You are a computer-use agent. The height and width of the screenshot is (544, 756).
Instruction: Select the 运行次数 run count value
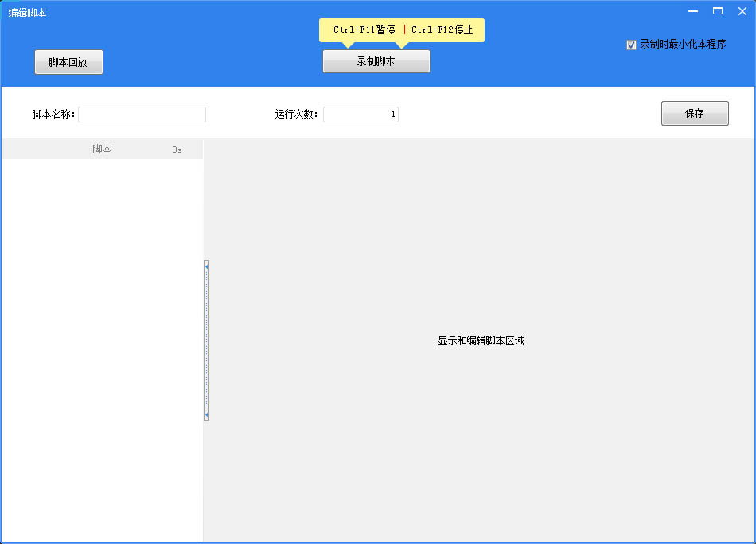[x=360, y=114]
